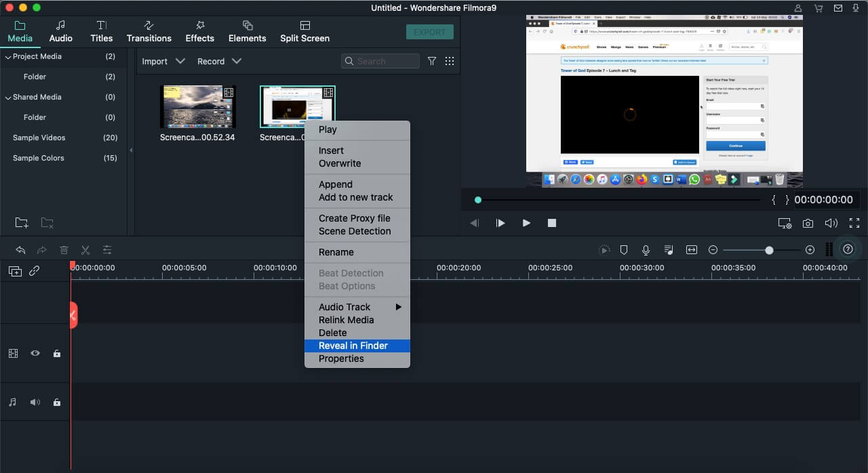Select Reveal in Finder
The width and height of the screenshot is (868, 473).
[x=357, y=346]
